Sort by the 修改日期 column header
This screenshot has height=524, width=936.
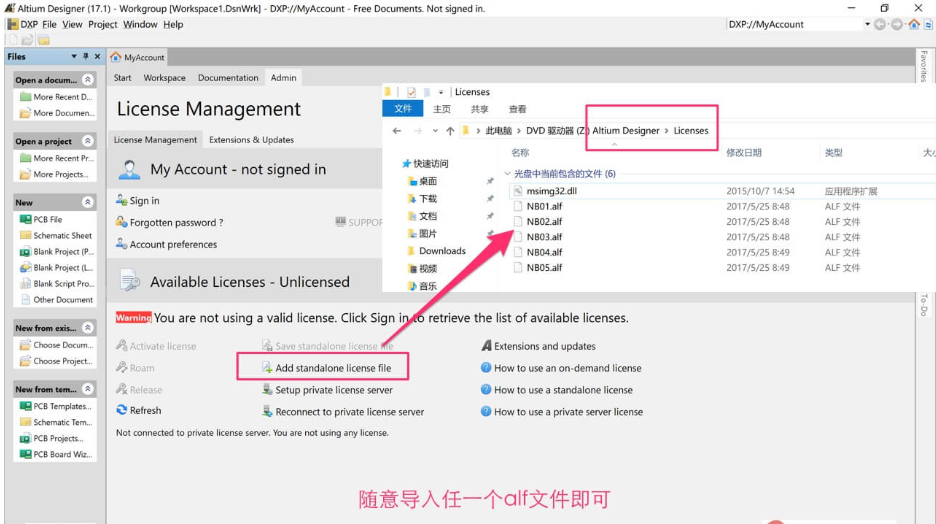(743, 153)
